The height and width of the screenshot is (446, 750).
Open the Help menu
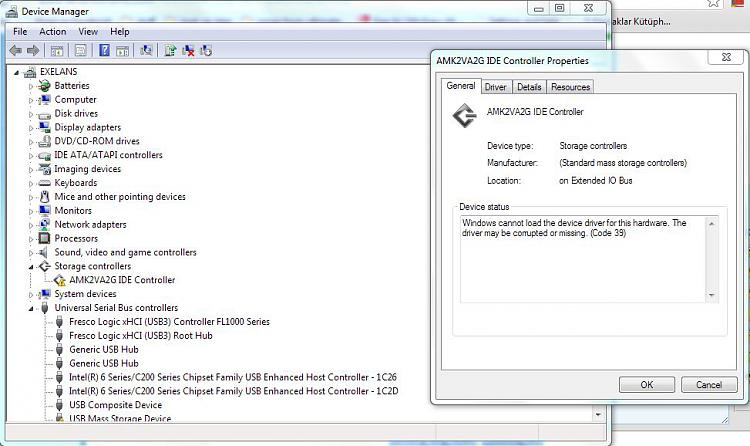pyautogui.click(x=120, y=32)
